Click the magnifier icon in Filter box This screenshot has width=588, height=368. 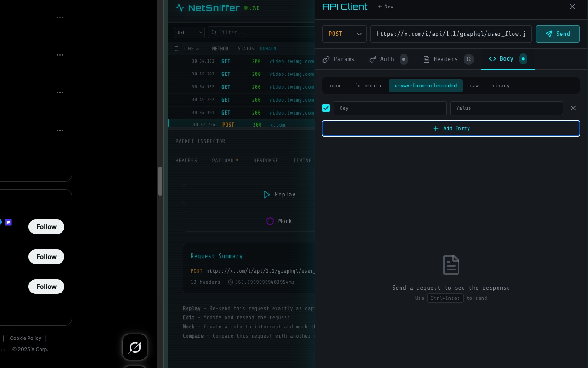214,32
